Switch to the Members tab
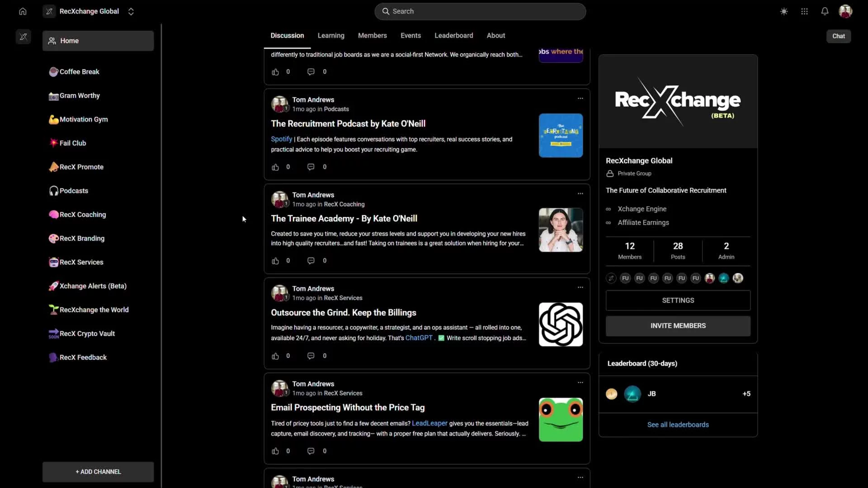The image size is (868, 488). pyautogui.click(x=373, y=36)
